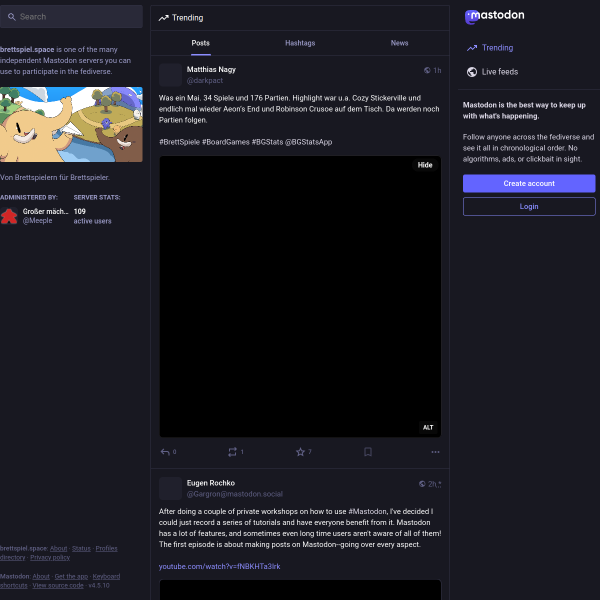The width and height of the screenshot is (600, 600).
Task: Favourite Matthias Nagy's post
Action: click(x=303, y=452)
